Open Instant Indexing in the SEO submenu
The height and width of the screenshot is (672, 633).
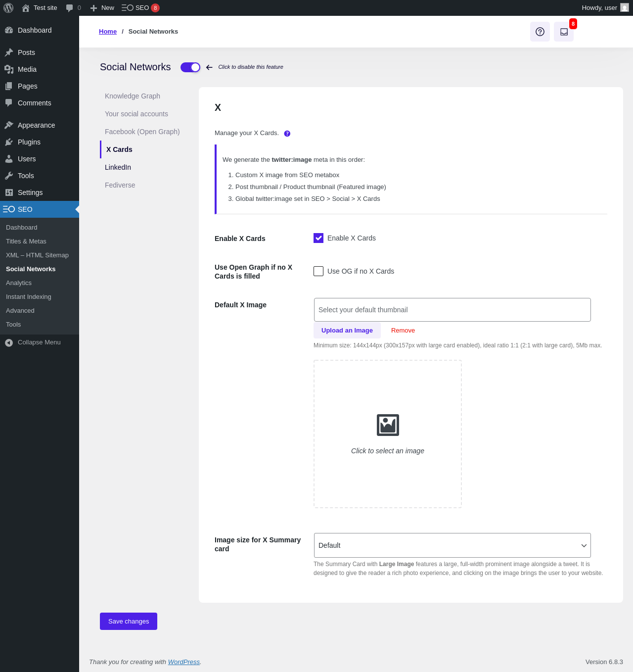[29, 297]
